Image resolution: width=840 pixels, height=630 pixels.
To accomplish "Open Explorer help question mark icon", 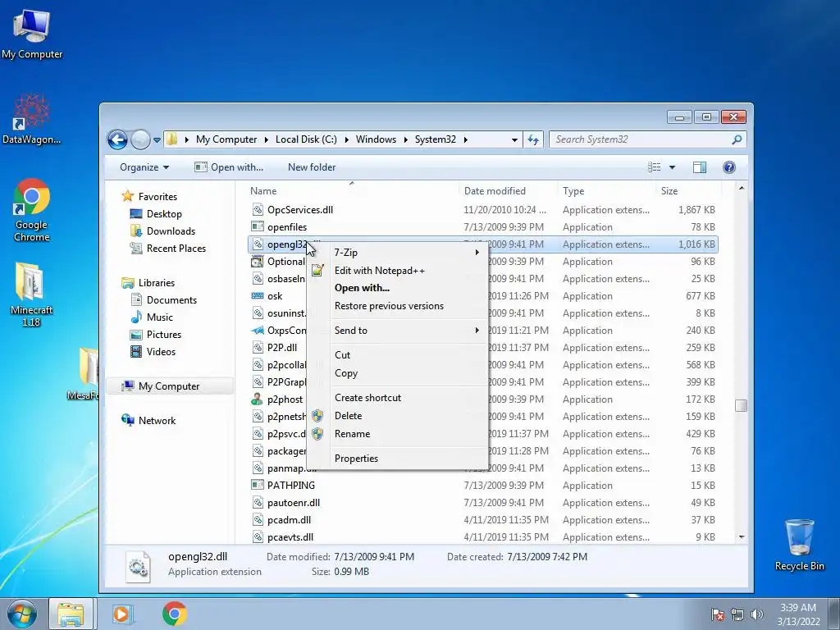I will pyautogui.click(x=728, y=167).
